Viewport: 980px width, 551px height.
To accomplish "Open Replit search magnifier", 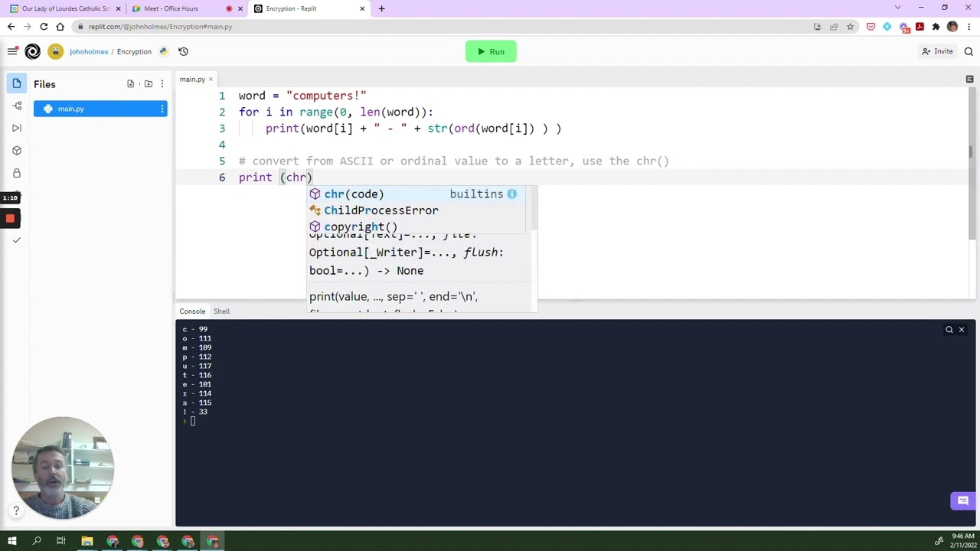I will (x=969, y=51).
